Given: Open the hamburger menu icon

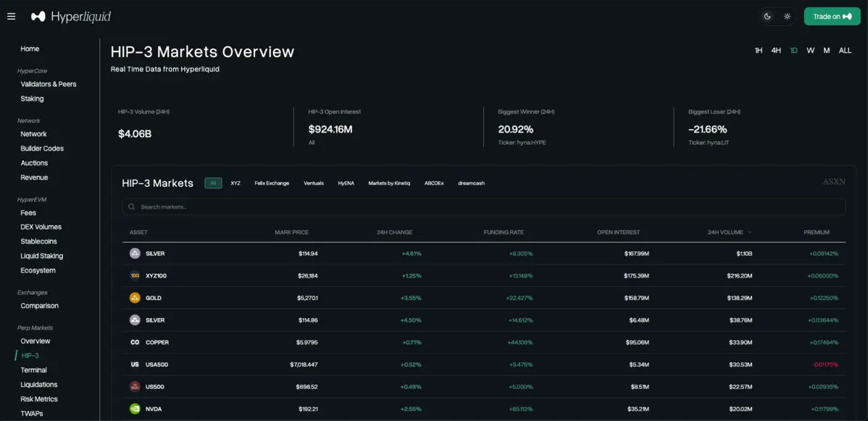Looking at the screenshot, I should 11,16.
